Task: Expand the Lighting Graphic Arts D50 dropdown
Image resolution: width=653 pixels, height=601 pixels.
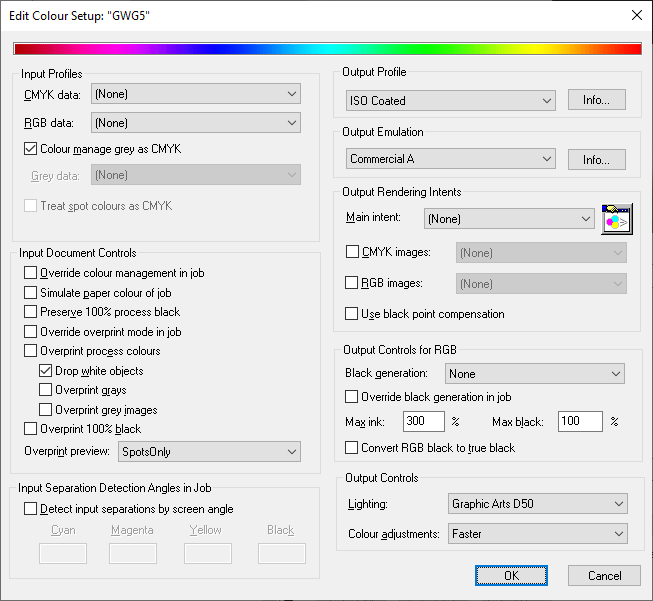Action: point(538,504)
